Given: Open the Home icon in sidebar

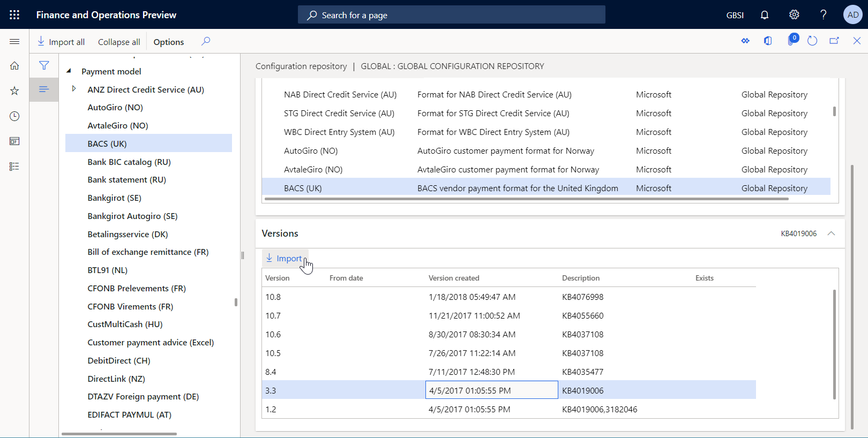Looking at the screenshot, I should (x=14, y=66).
